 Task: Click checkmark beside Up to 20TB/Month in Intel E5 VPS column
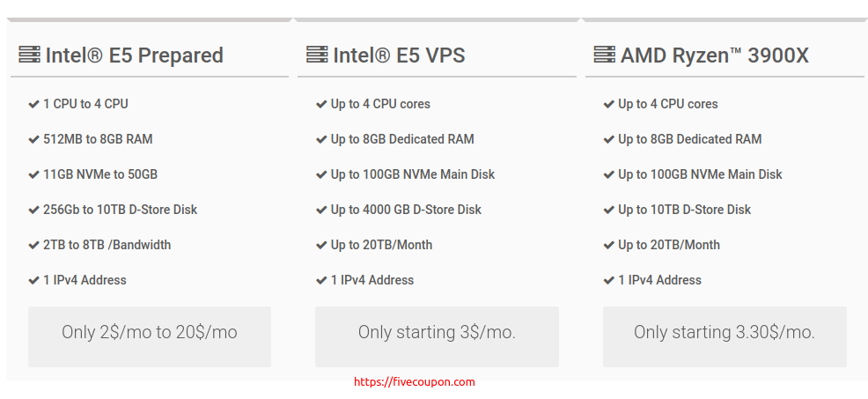[321, 245]
